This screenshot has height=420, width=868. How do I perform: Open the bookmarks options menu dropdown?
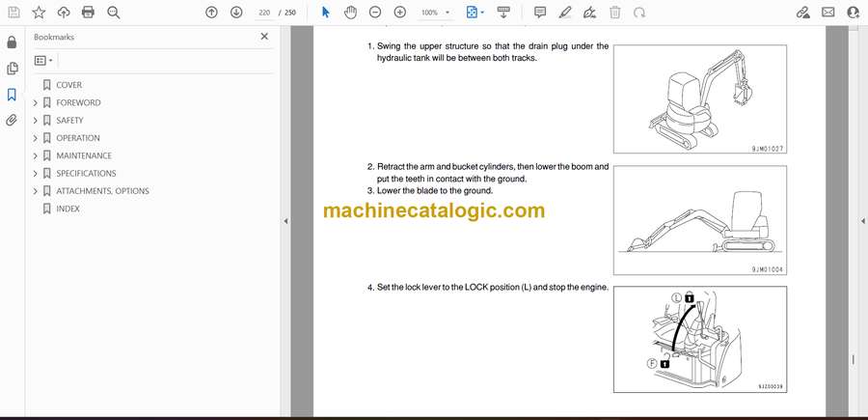tap(43, 61)
